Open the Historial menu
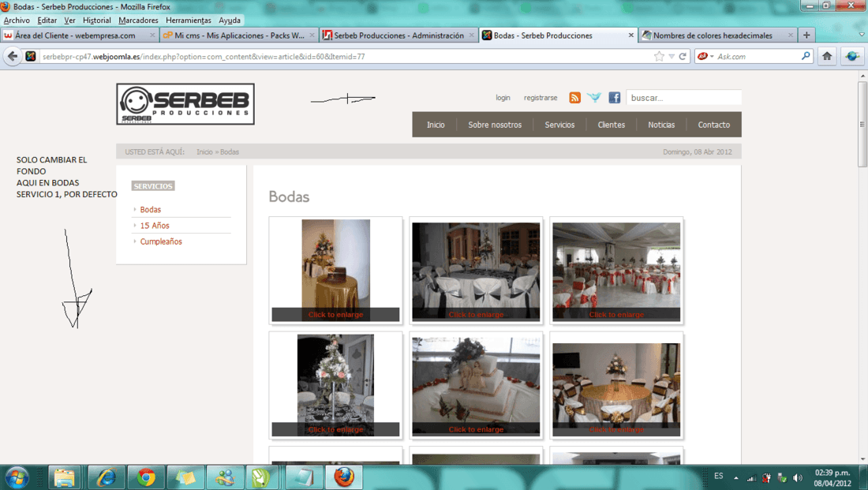Viewport: 868px width, 490px height. pos(97,20)
